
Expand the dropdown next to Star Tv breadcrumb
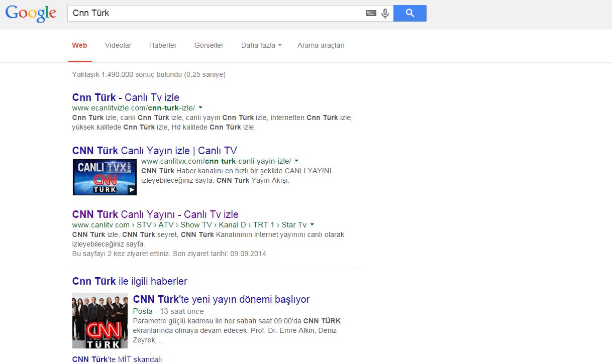[312, 224]
